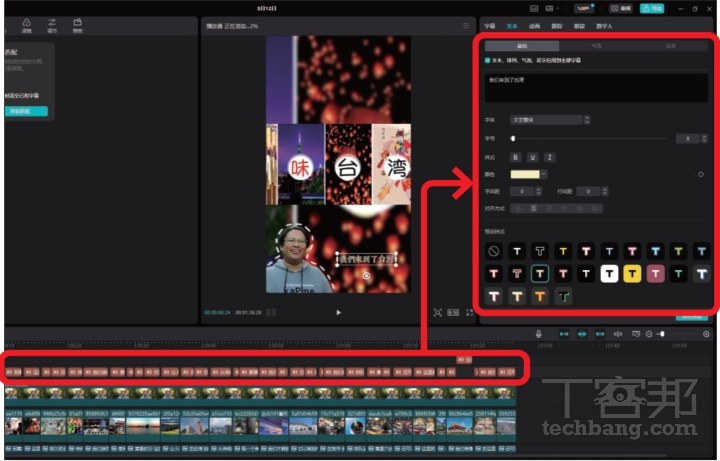The height and width of the screenshot is (461, 720).
Task: Open the preview aspect ratio button
Action: click(453, 313)
